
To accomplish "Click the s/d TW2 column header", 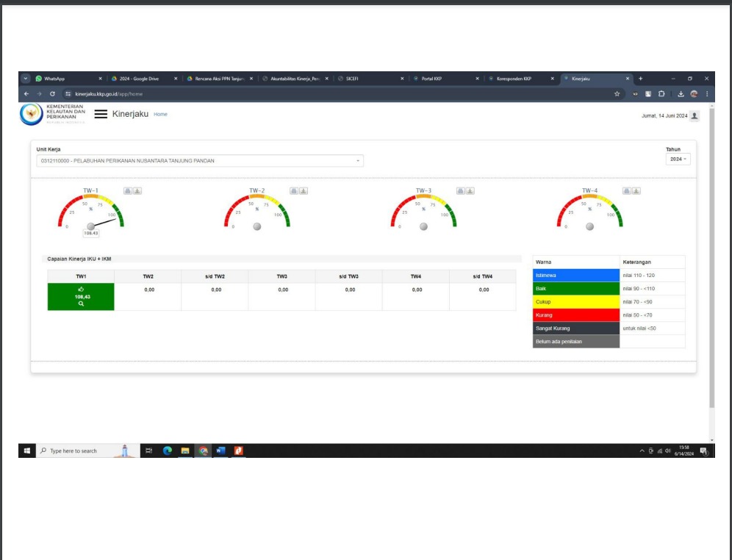I will (215, 276).
